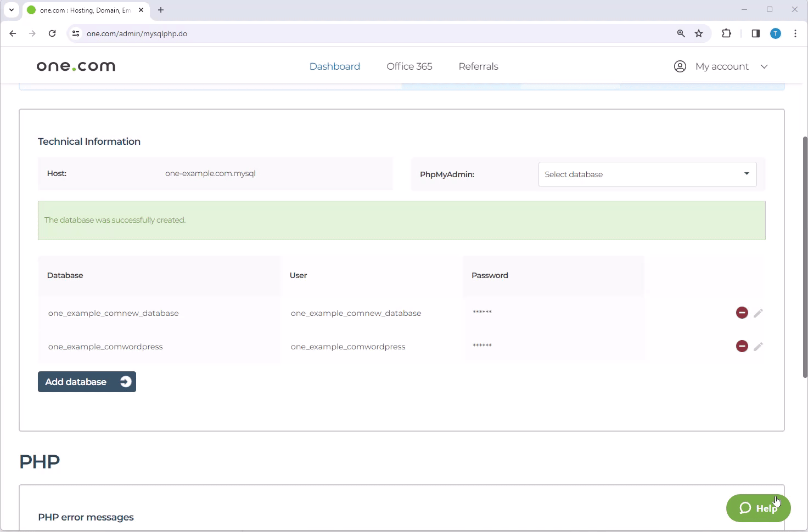Edit the one_example_comnew_database password with pencil
Screen dimensions: 808x532
tap(758, 313)
